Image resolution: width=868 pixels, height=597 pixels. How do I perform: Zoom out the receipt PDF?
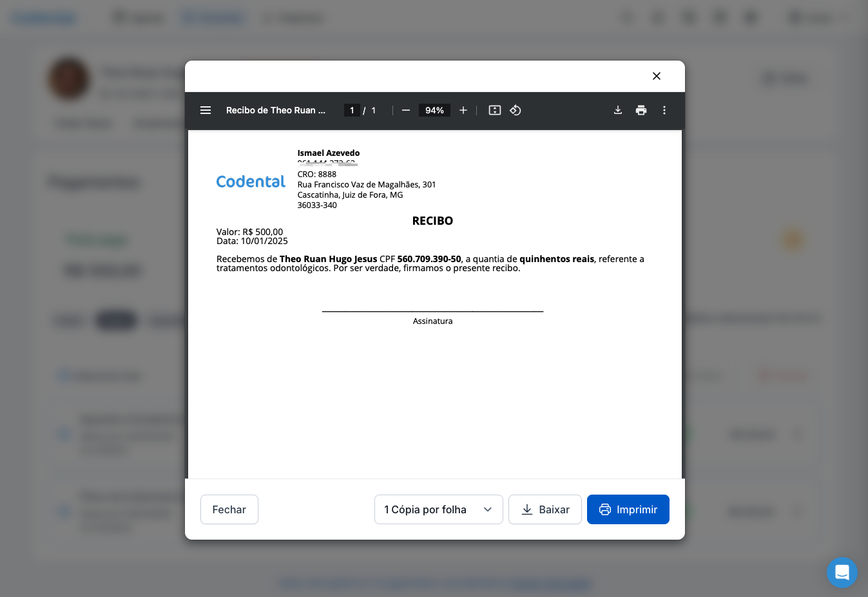click(406, 110)
